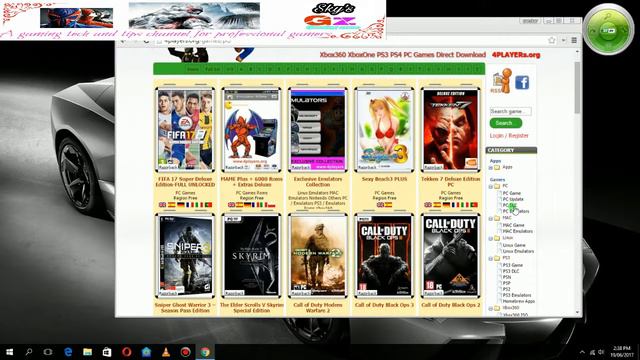Launch Microsoft Edge from the taskbar
This screenshot has height=360, width=640.
pyautogui.click(x=68, y=352)
